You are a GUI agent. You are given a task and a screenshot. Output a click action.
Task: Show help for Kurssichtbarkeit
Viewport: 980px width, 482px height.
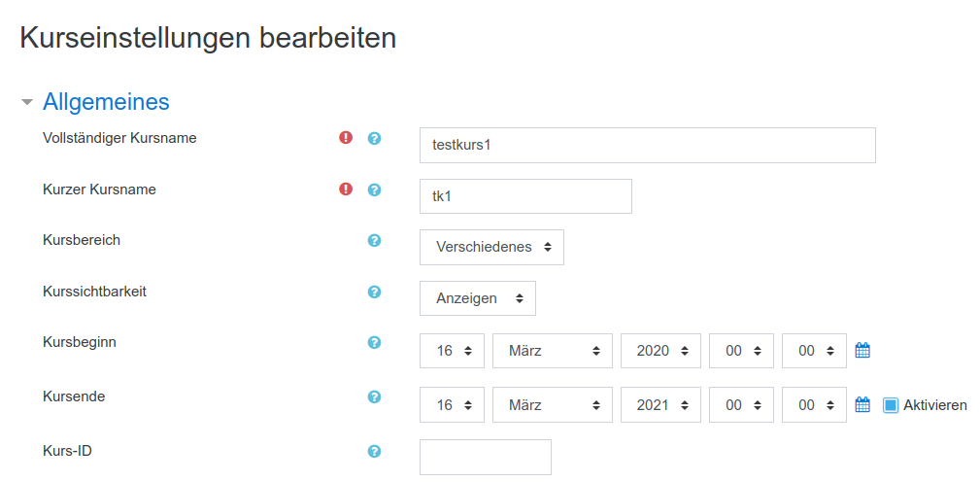pyautogui.click(x=374, y=292)
